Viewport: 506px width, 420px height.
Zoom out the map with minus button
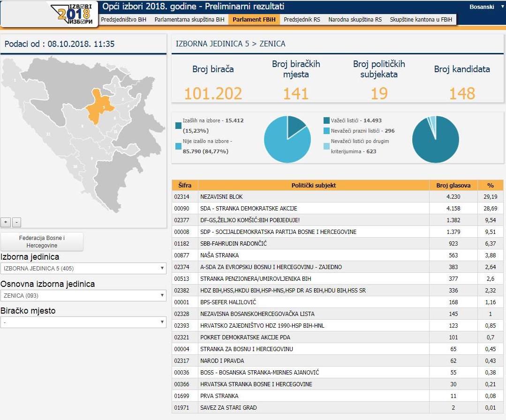16,222
